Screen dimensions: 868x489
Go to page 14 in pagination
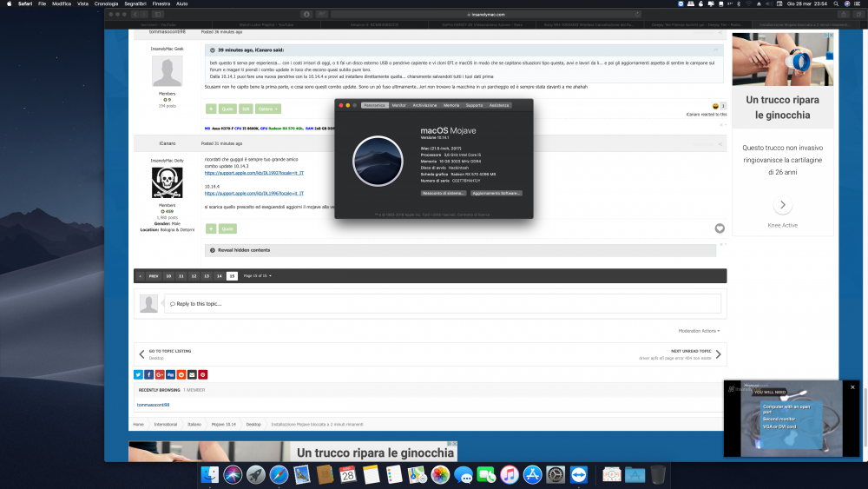pyautogui.click(x=220, y=276)
